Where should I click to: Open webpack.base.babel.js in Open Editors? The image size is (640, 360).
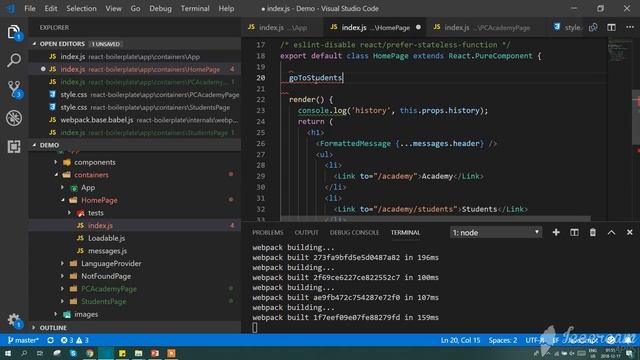coord(135,120)
